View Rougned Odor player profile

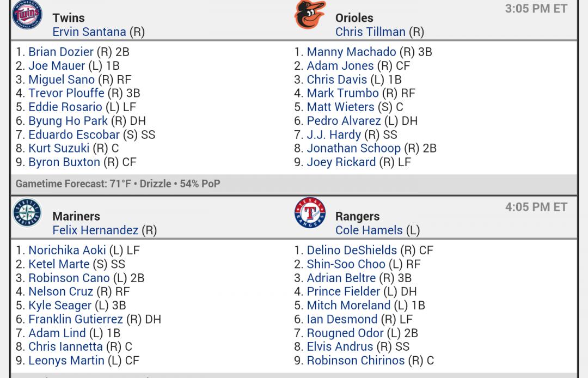pos(345,333)
